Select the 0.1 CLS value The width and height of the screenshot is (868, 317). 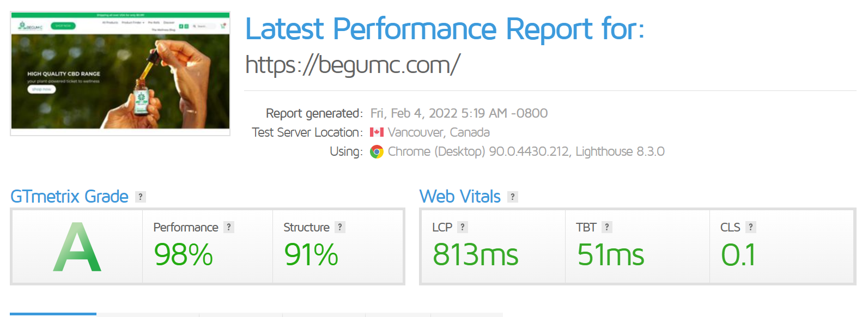pos(738,255)
